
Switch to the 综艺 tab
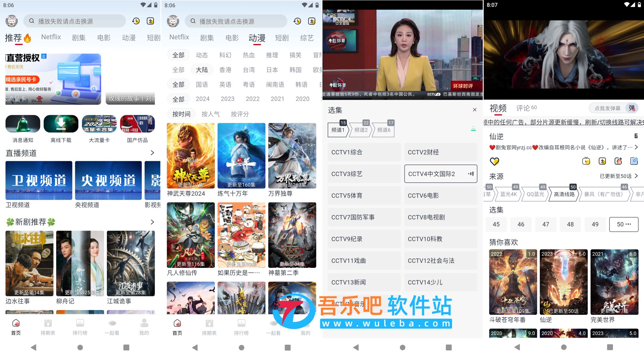pyautogui.click(x=307, y=38)
